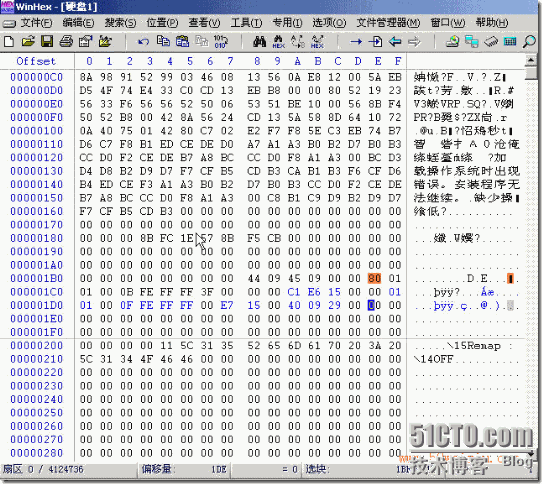Click the Back navigation arrow icon
This screenshot has height=484, width=542.
394,42
